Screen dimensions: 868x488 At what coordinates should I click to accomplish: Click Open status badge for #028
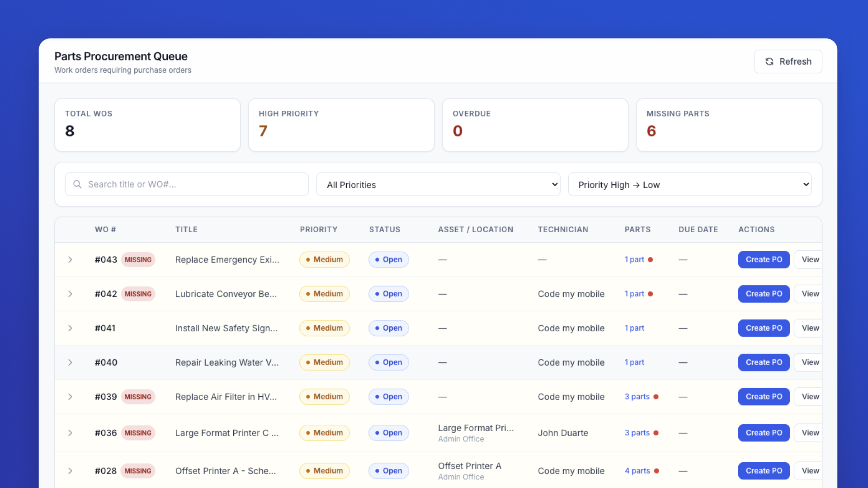point(388,471)
